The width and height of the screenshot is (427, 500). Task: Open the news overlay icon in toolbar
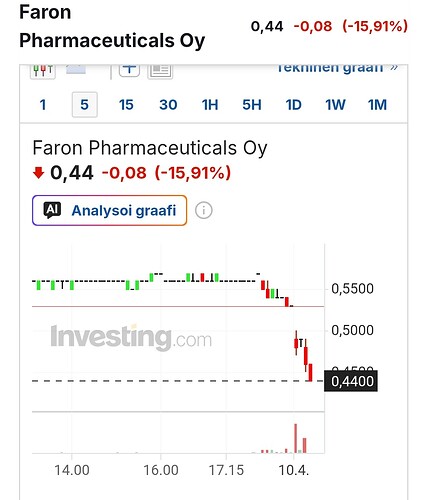pos(160,71)
